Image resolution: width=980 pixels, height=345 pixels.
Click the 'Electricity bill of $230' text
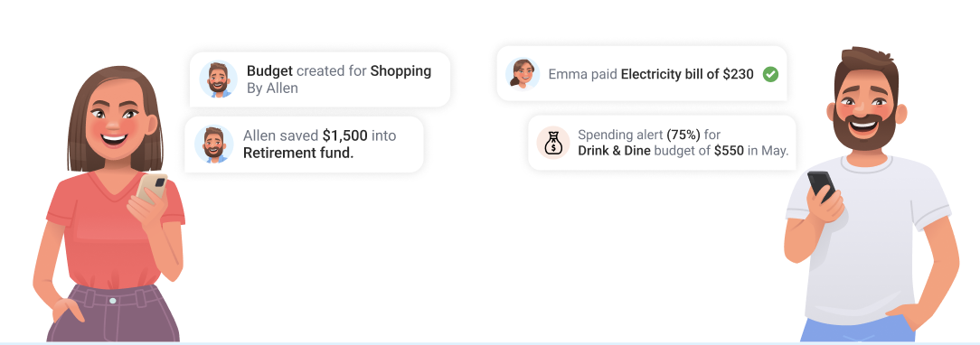coord(687,74)
